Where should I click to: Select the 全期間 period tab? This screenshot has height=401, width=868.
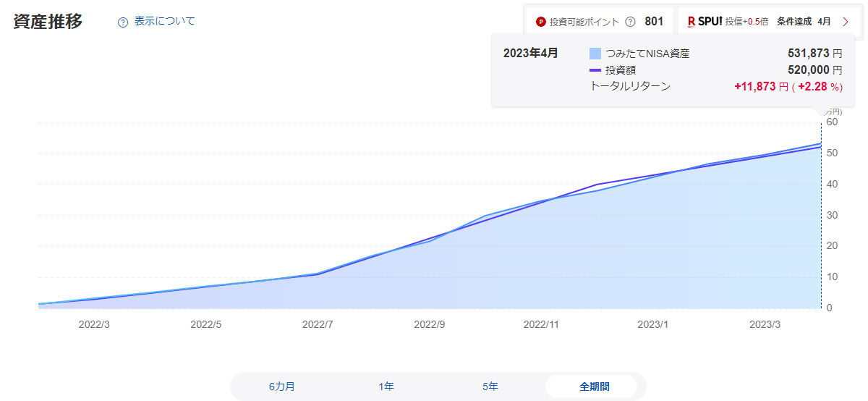click(x=594, y=387)
